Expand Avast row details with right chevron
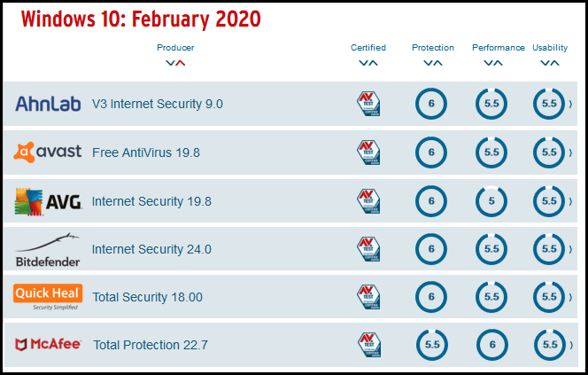Image resolution: width=588 pixels, height=375 pixels. pos(570,152)
